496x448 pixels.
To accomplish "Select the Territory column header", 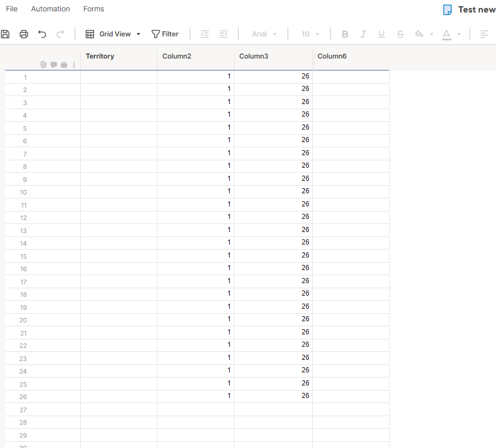I will [x=100, y=56].
